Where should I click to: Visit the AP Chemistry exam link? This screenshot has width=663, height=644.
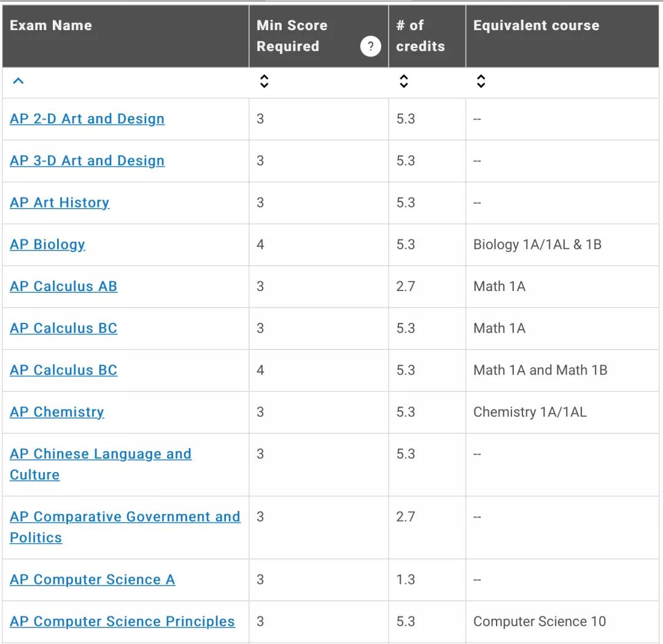(x=57, y=412)
